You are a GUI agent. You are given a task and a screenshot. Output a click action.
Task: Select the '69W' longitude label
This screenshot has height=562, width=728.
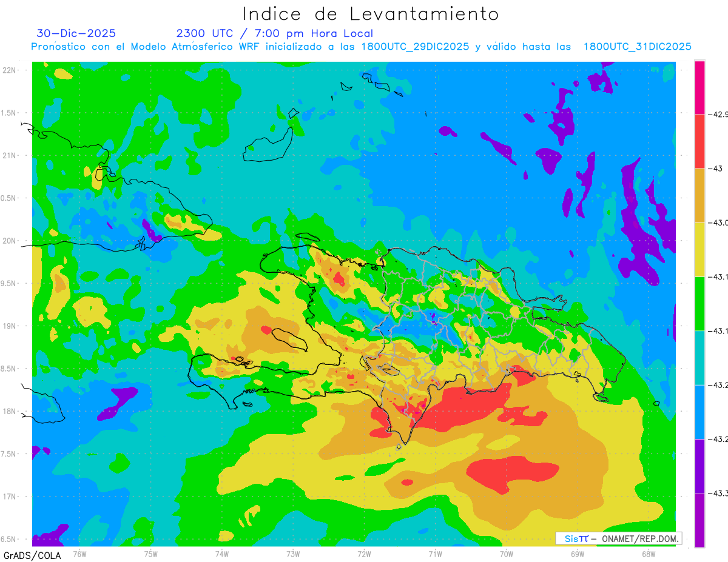(x=578, y=554)
